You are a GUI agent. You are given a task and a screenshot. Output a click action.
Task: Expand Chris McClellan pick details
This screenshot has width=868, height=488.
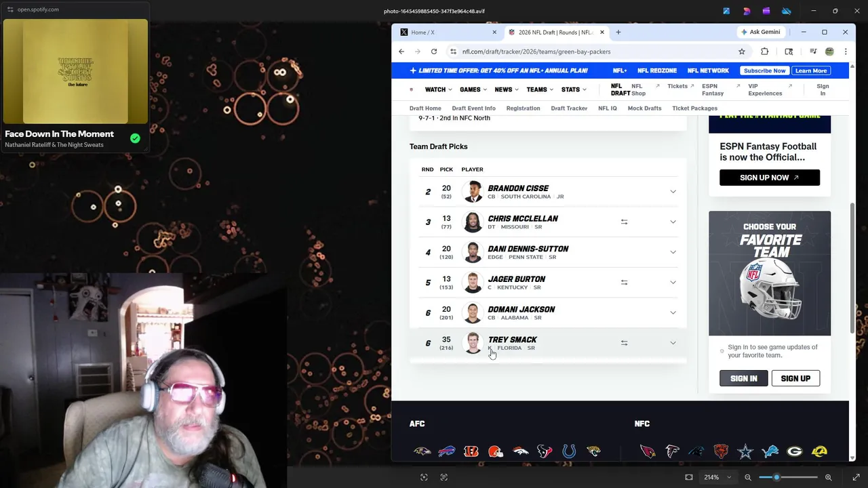673,222
